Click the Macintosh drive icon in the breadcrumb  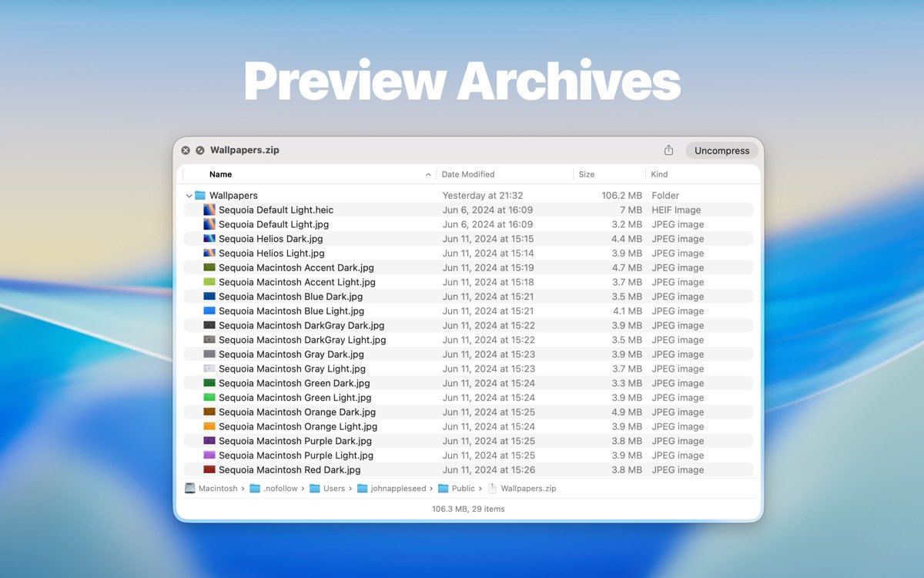[x=189, y=488]
